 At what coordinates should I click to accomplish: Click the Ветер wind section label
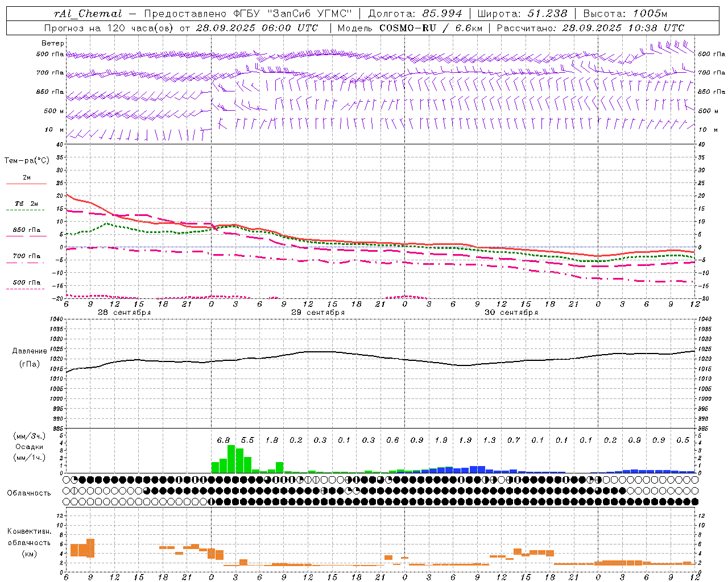[x=53, y=43]
